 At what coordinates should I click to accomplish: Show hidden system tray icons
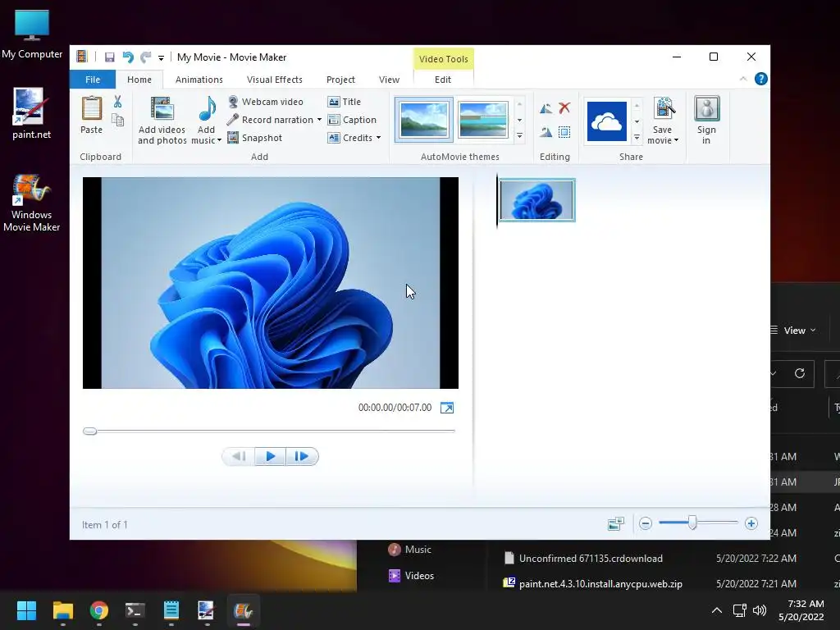(x=716, y=610)
